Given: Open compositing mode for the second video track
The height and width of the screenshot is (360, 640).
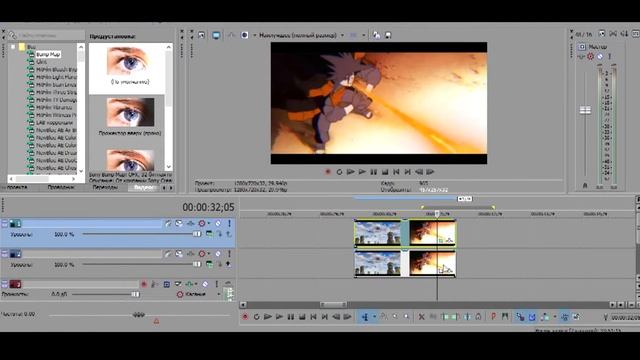Looking at the screenshot, I should click(x=209, y=264).
